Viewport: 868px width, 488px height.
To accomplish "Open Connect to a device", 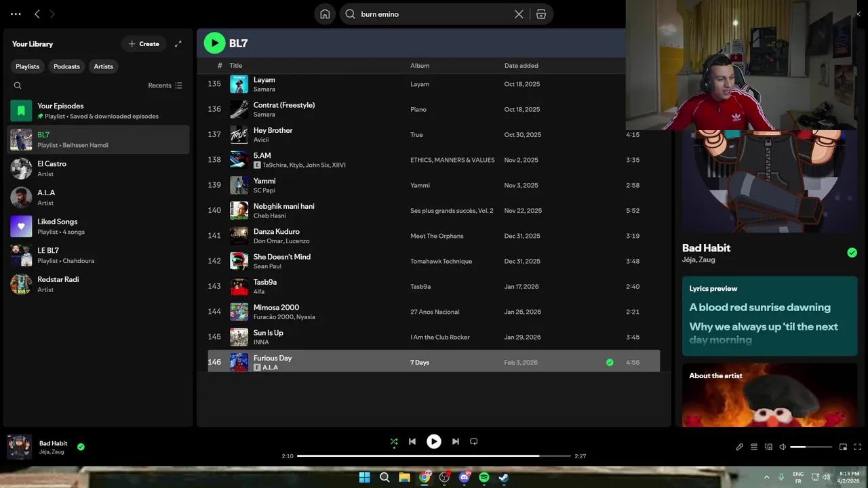I will 768,447.
